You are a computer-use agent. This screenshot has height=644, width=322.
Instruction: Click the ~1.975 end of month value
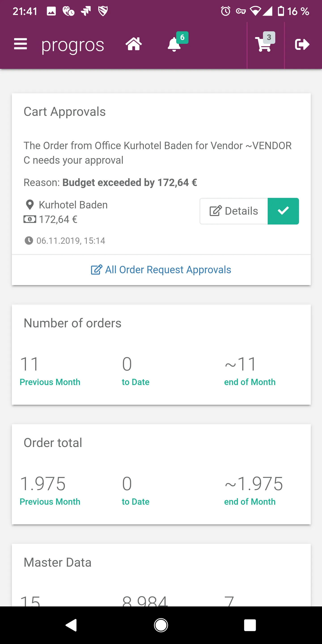254,483
